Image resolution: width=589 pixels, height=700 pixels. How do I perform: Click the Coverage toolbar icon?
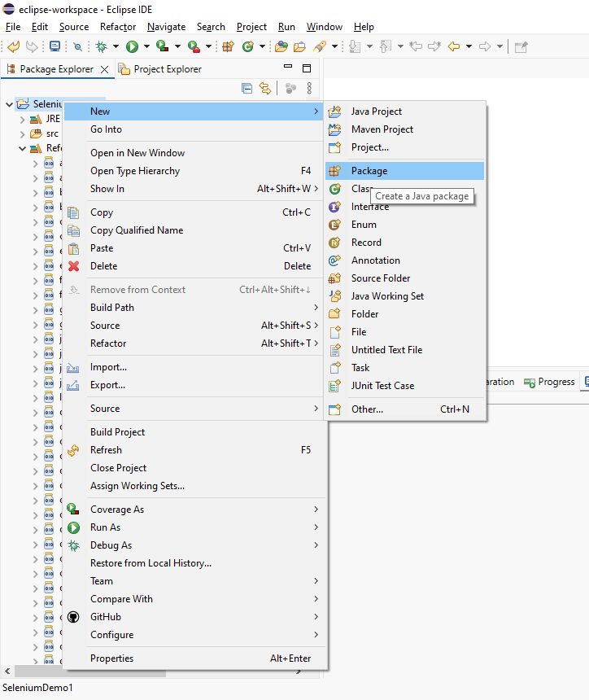pyautogui.click(x=163, y=46)
